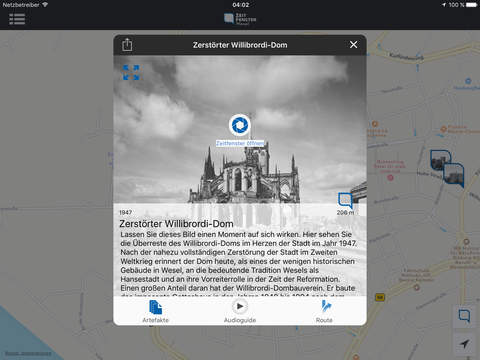This screenshot has height=360, width=480.
Task: Click the yellow road number badge
Action: [x=380, y=297]
